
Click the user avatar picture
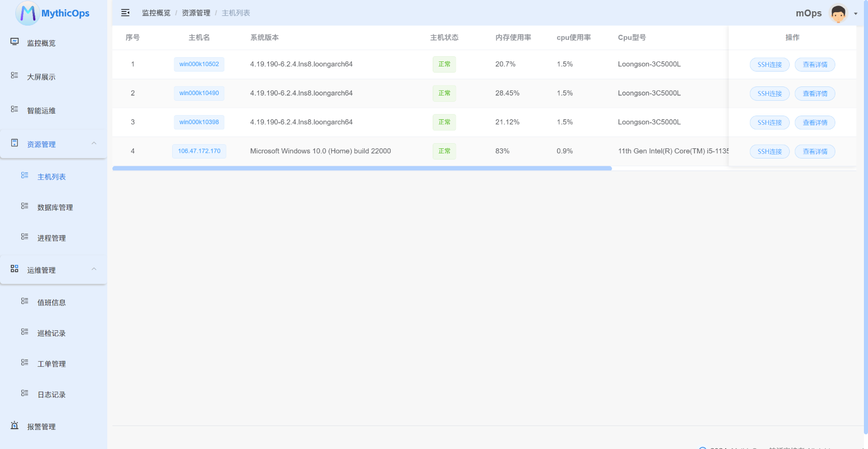tap(838, 13)
